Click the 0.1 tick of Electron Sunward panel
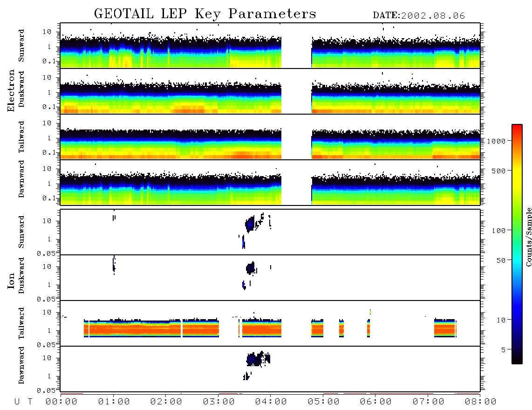532x410 pixels. coord(49,61)
